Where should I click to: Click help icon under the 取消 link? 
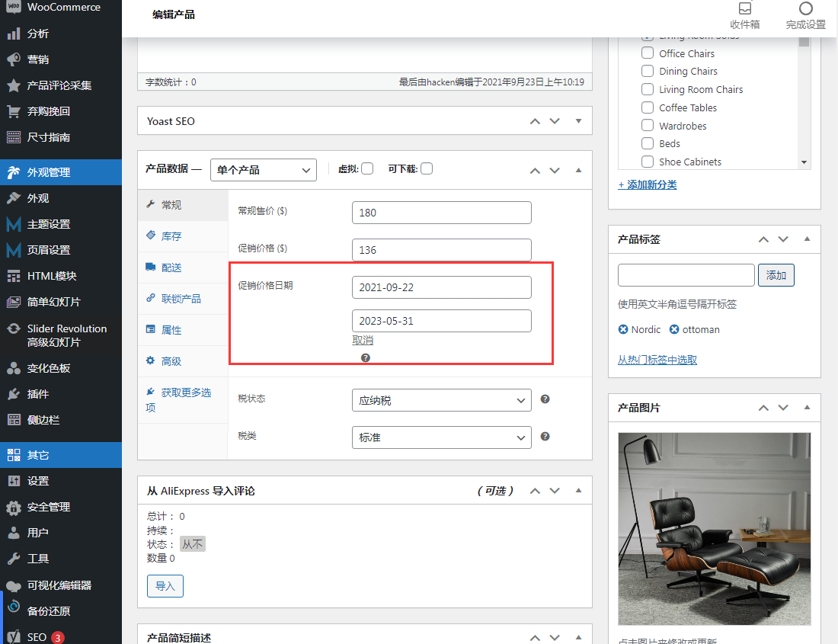click(x=366, y=358)
